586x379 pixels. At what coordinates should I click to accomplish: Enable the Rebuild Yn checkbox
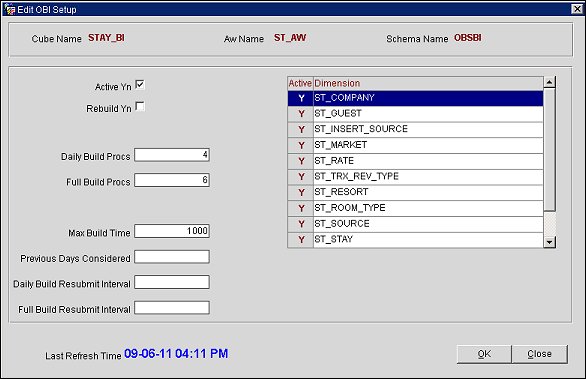140,107
